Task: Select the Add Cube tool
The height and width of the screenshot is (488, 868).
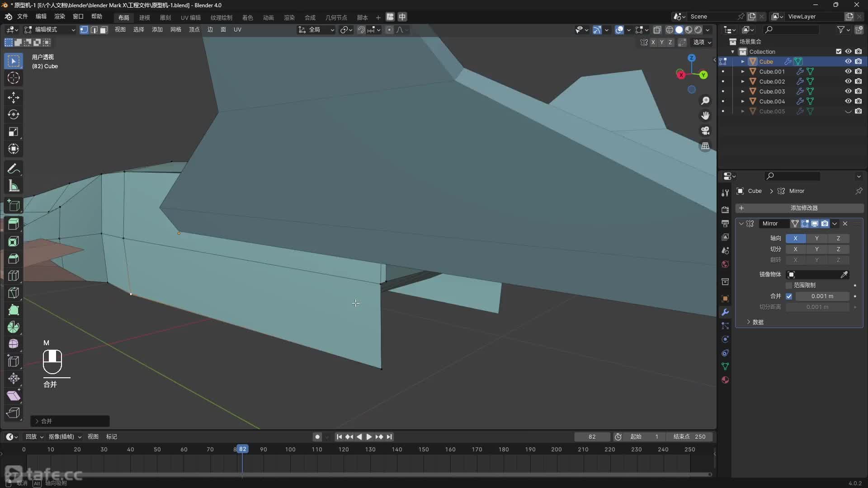Action: pos(13,206)
